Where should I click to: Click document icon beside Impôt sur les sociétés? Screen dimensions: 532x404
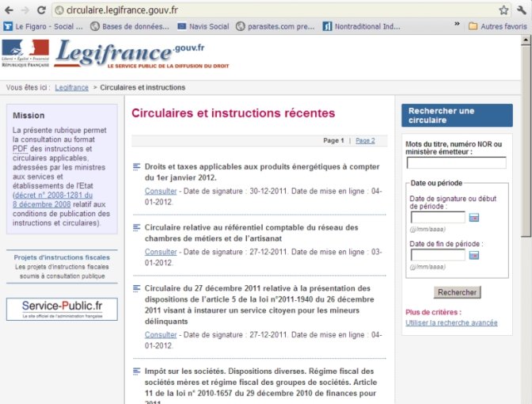(x=136, y=372)
